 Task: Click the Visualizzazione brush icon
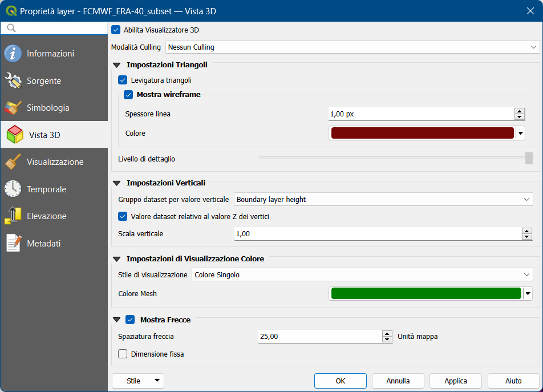pos(13,161)
